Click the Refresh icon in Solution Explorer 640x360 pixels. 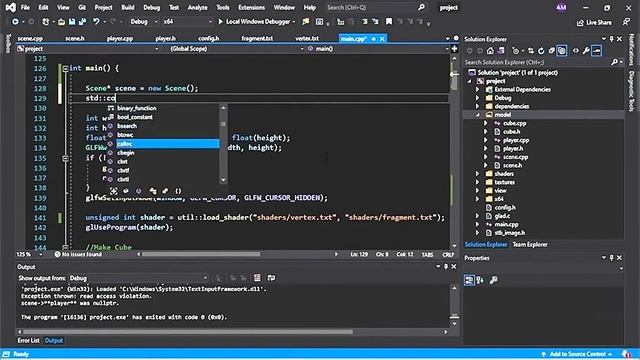coord(541,51)
